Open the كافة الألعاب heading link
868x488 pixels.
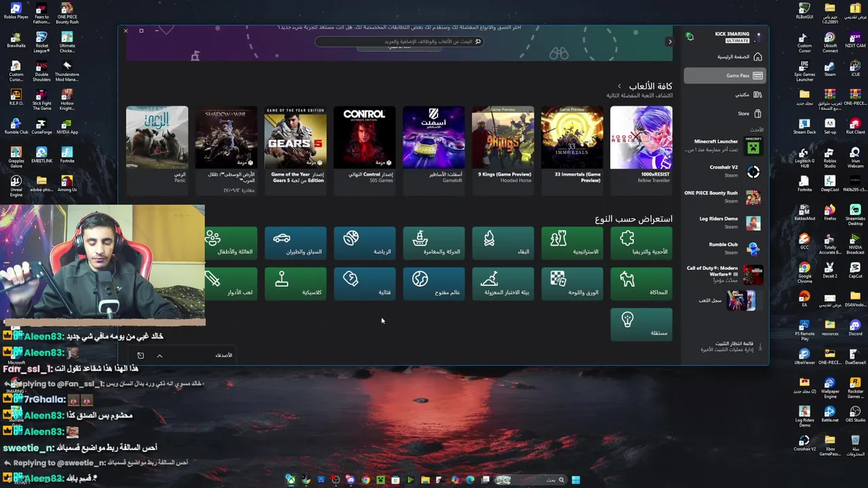[650, 86]
